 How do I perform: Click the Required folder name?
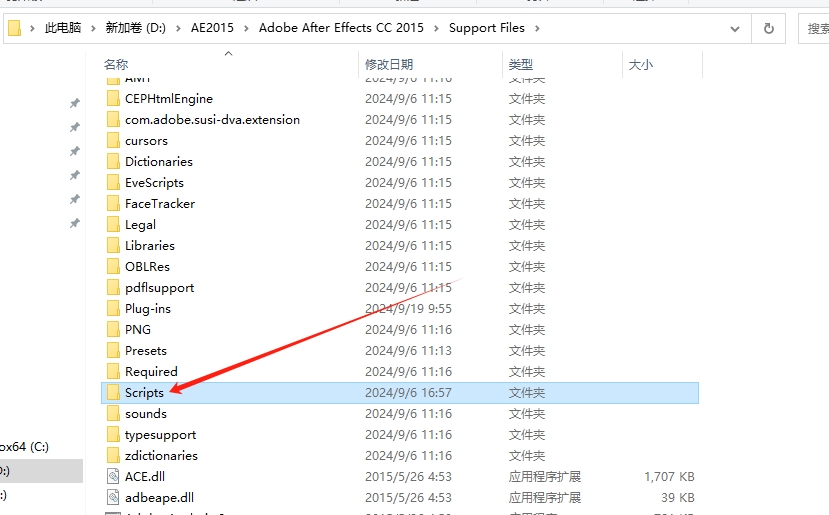click(x=151, y=371)
